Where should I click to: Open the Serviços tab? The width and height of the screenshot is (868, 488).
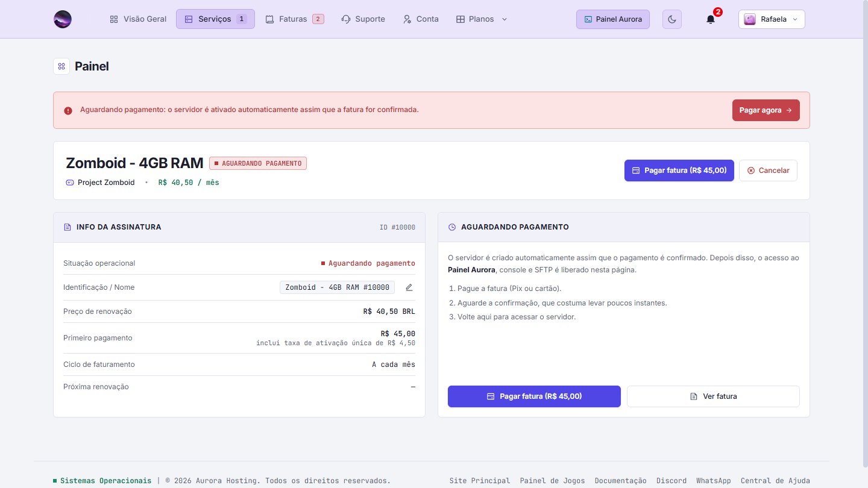click(x=215, y=19)
